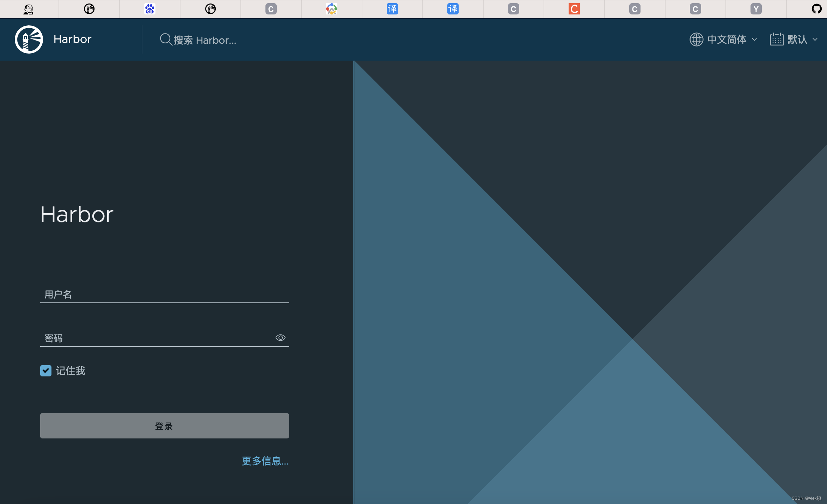Click Harbor favicon between Jenkins and Baidu icons

[x=89, y=9]
